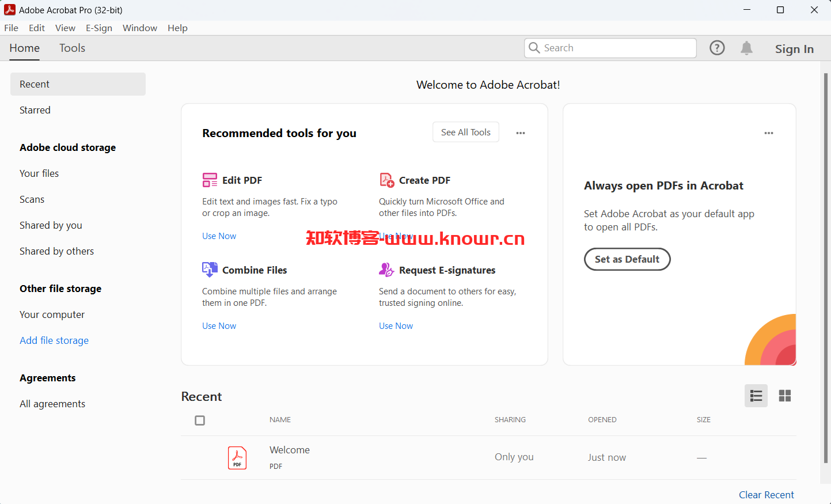The image size is (831, 504).
Task: Tick the select-all checkbox in Recent list
Action: [x=200, y=420]
